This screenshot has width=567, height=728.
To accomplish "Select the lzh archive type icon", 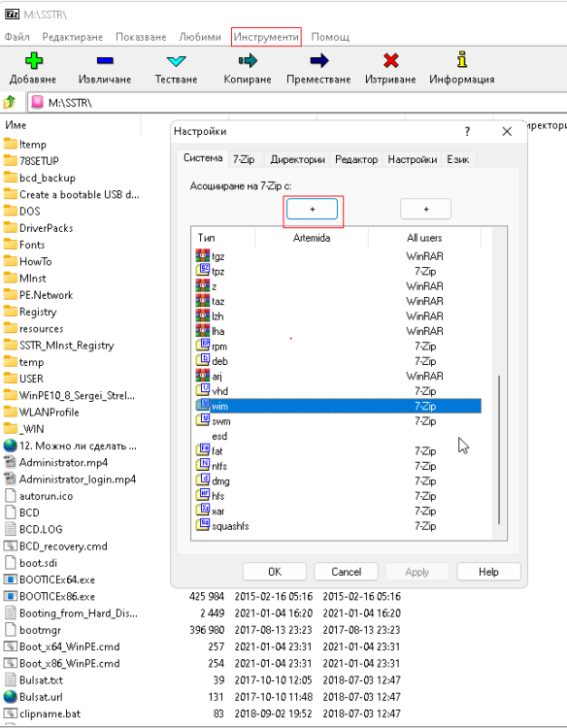I will coord(203,315).
